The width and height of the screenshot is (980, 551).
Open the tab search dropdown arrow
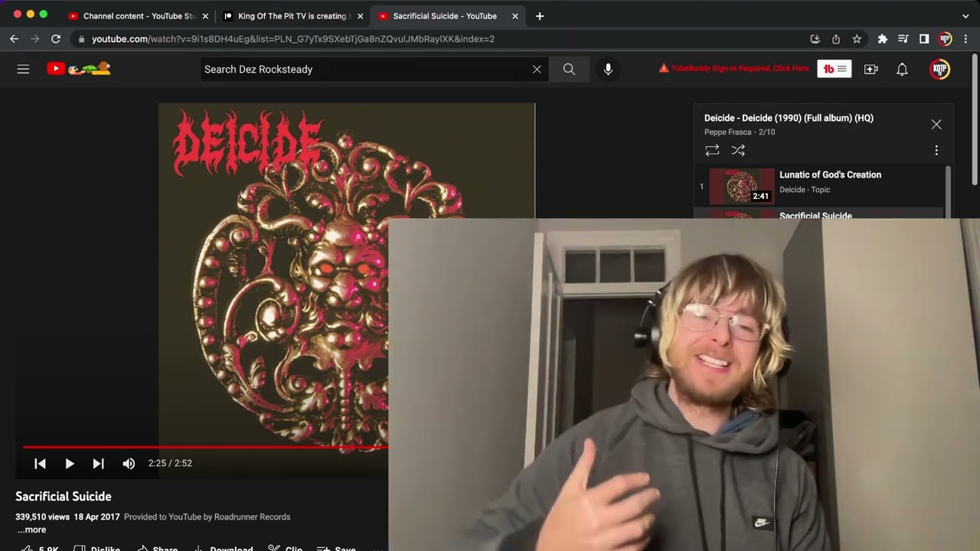pos(965,16)
